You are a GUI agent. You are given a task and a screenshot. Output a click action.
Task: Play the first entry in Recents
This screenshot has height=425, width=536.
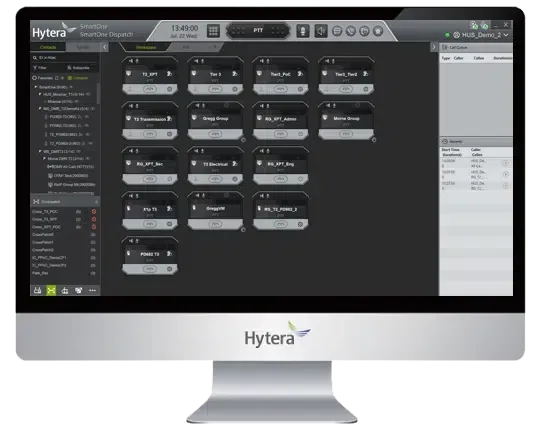point(506,163)
